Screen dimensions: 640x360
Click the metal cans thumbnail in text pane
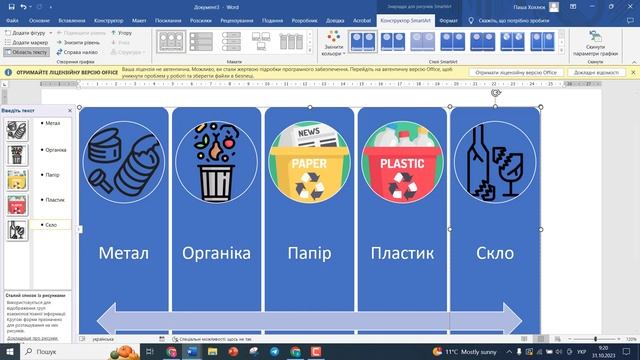pyautogui.click(x=17, y=130)
